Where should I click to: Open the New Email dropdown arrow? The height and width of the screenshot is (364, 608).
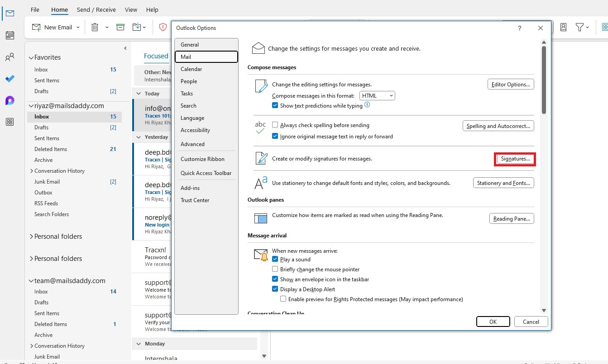(78, 28)
